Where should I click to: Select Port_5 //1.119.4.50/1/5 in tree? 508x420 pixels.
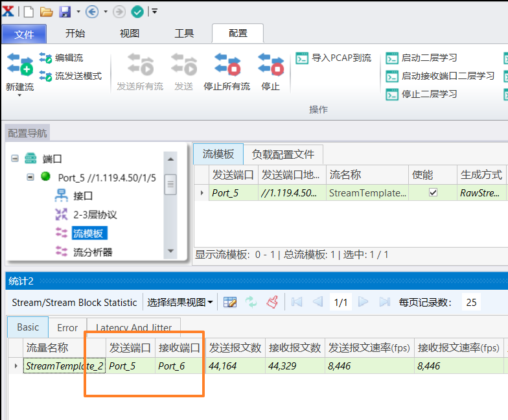(x=107, y=178)
